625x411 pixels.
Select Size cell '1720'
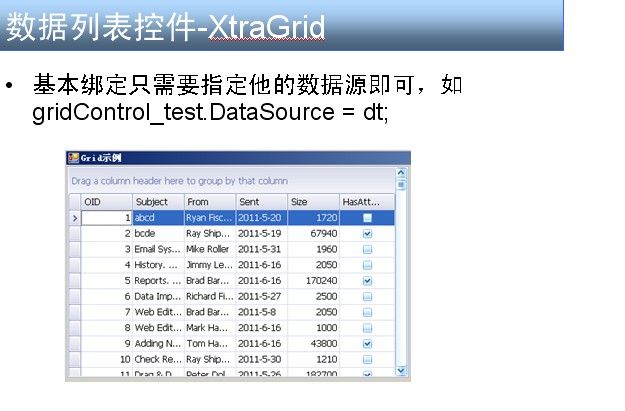[313, 218]
